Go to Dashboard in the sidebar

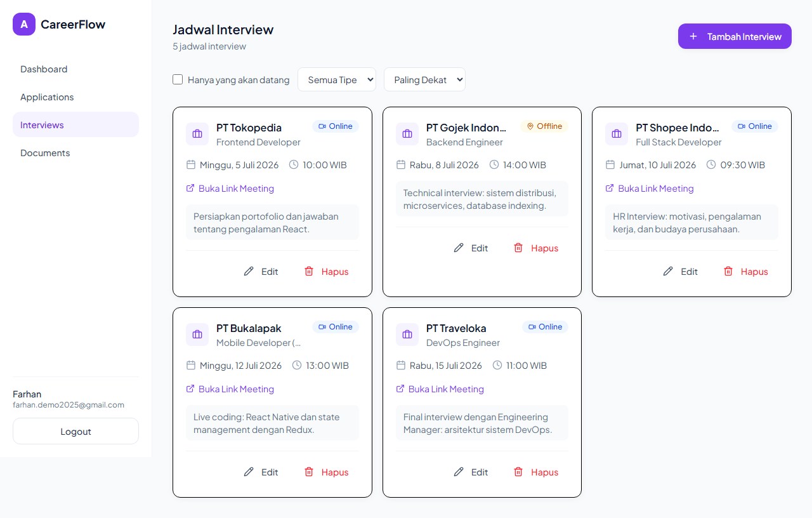coord(75,69)
